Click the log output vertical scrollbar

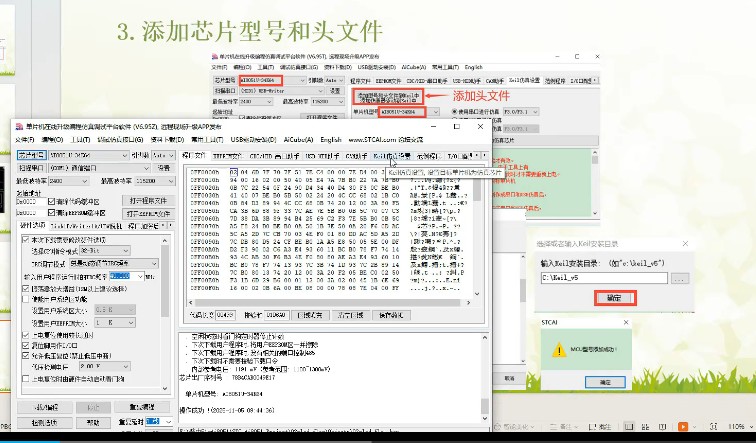click(x=485, y=378)
